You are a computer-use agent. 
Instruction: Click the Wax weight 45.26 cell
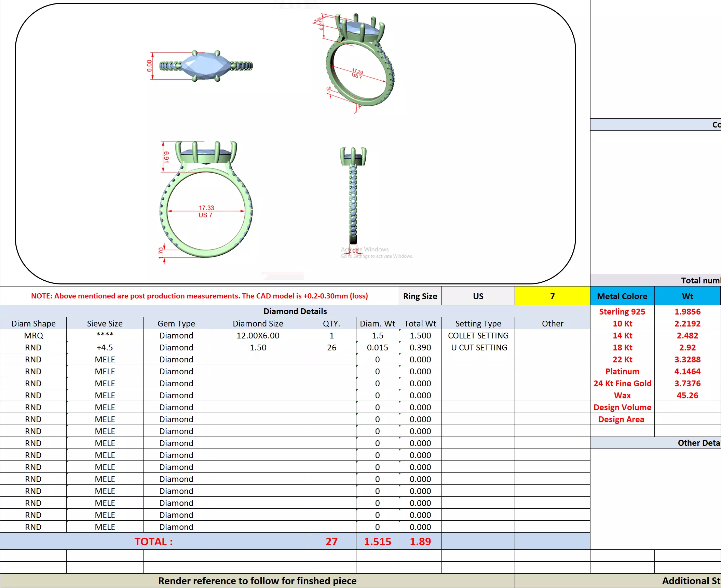(687, 395)
